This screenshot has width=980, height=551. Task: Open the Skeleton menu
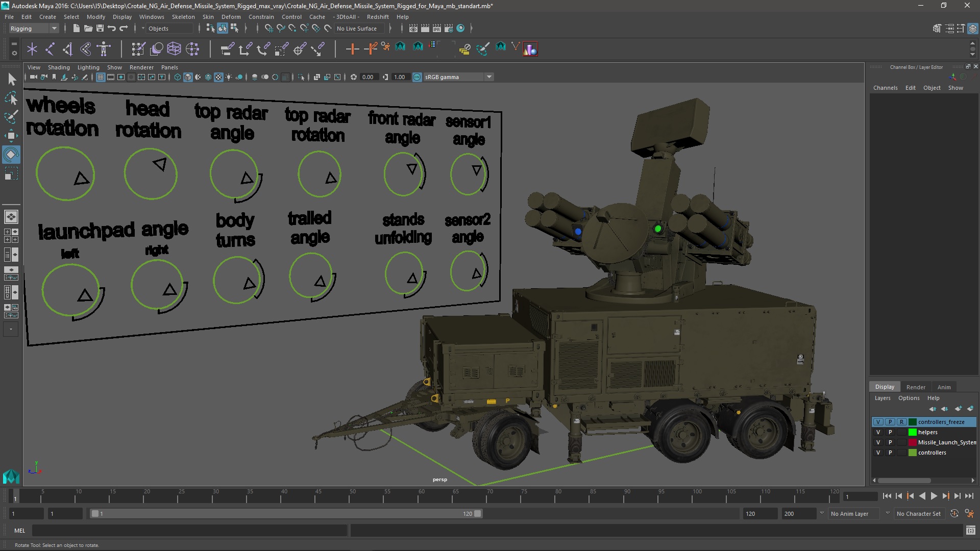pos(183,17)
